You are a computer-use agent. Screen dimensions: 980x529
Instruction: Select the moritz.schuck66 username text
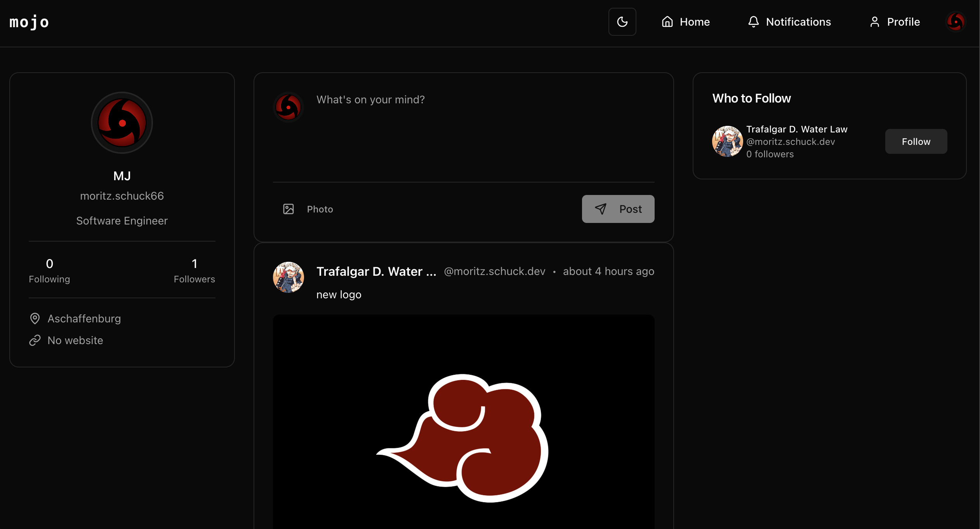point(122,196)
